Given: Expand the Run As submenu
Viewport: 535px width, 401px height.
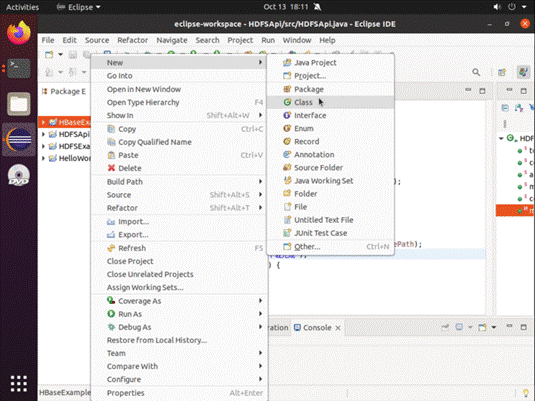Looking at the screenshot, I should (179, 314).
